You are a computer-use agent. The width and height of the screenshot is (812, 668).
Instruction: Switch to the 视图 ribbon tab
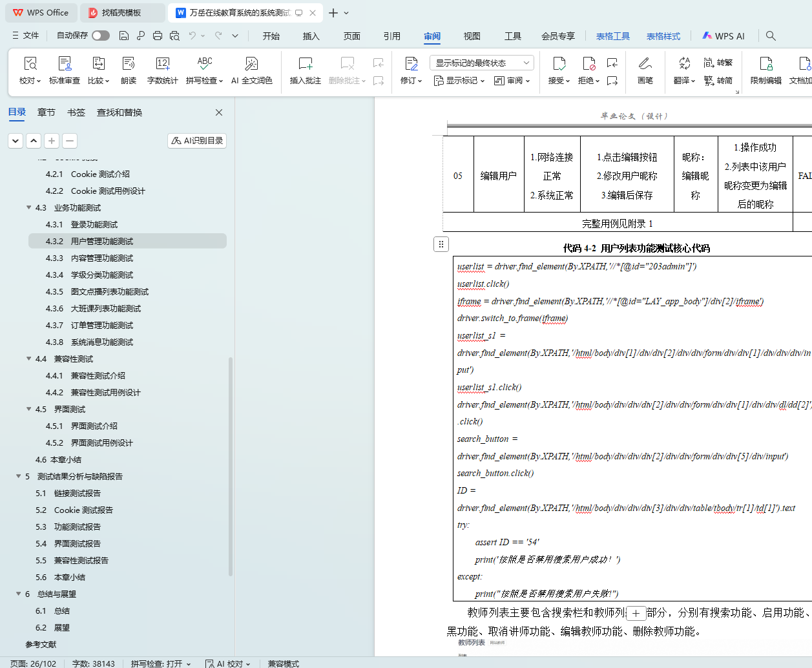[472, 36]
